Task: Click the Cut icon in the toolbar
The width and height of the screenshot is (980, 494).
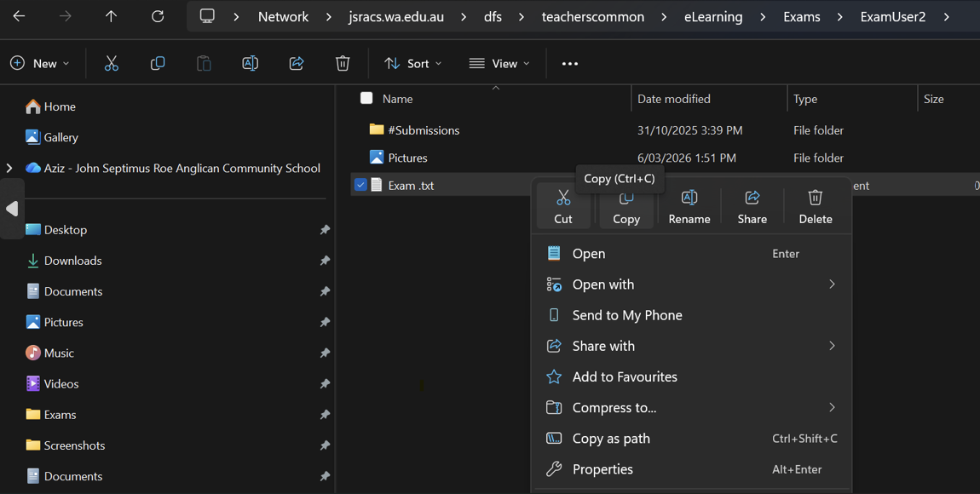Action: [x=112, y=64]
